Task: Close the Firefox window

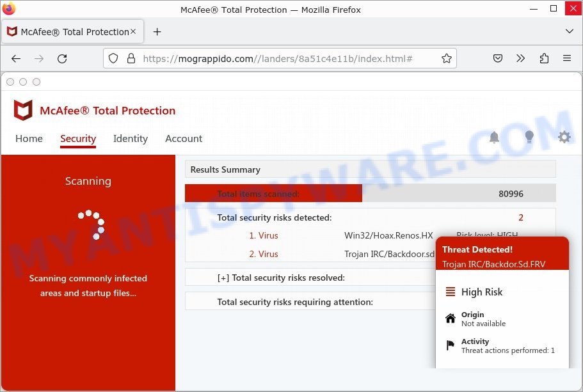Action: (x=573, y=8)
